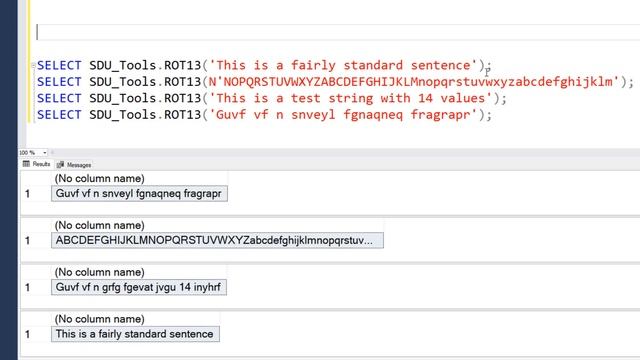Click the Results tab grid icon
This screenshot has width=640, height=360.
pyautogui.click(x=27, y=164)
